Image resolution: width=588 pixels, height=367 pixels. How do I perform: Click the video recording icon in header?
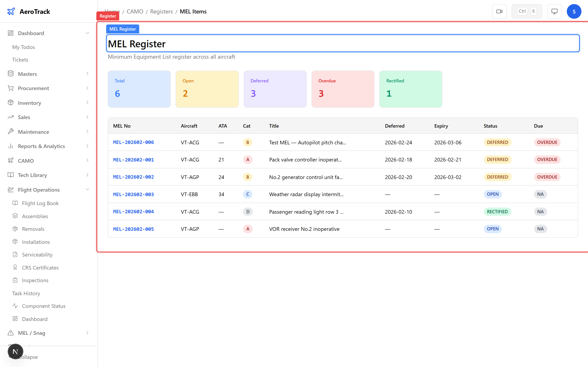coord(499,11)
